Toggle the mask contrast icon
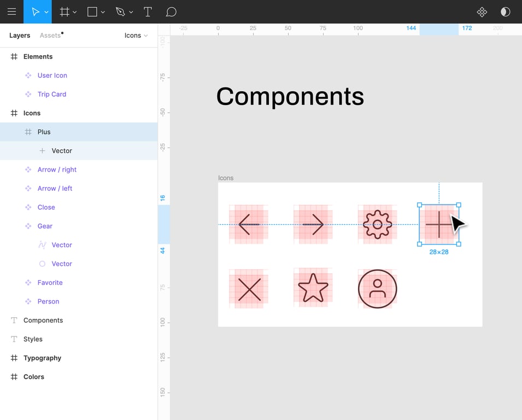Image resolution: width=522 pixels, height=420 pixels. tap(505, 11)
